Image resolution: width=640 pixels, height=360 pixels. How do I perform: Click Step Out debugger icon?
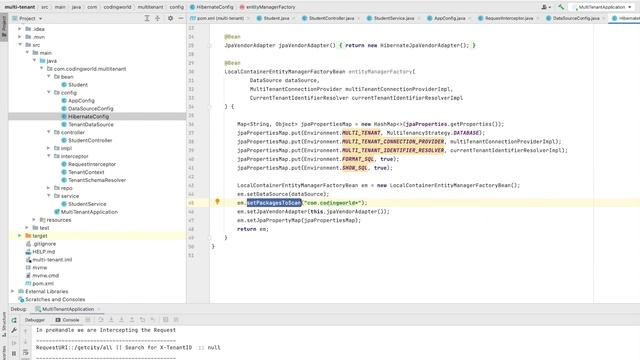132,320
